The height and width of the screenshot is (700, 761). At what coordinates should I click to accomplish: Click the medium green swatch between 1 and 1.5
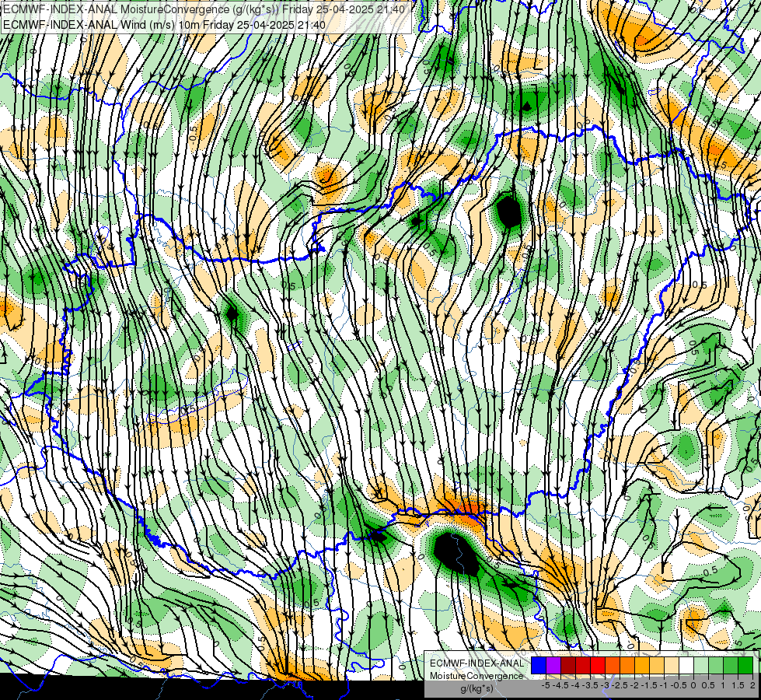pyautogui.click(x=731, y=666)
